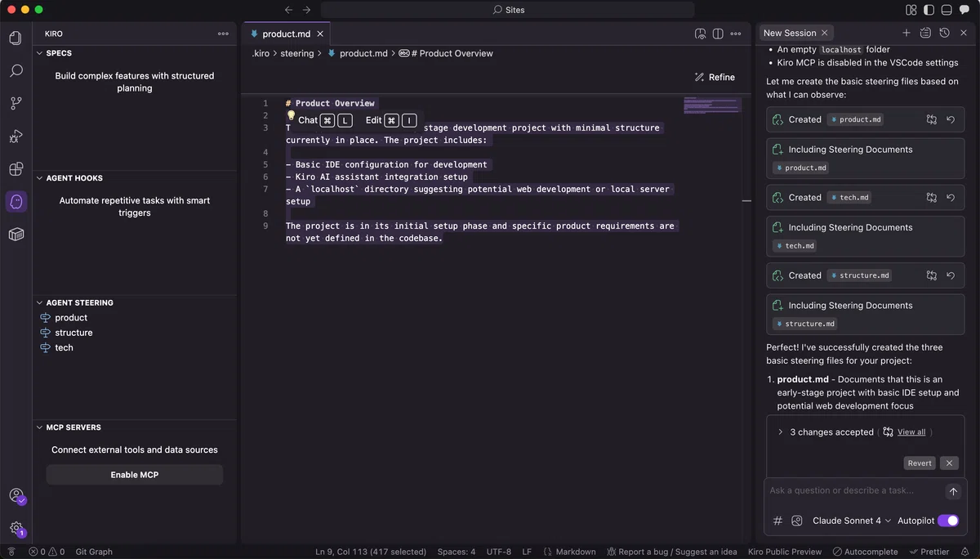Image resolution: width=980 pixels, height=559 pixels.
Task: Click the attach image icon in chat input
Action: [x=797, y=521]
